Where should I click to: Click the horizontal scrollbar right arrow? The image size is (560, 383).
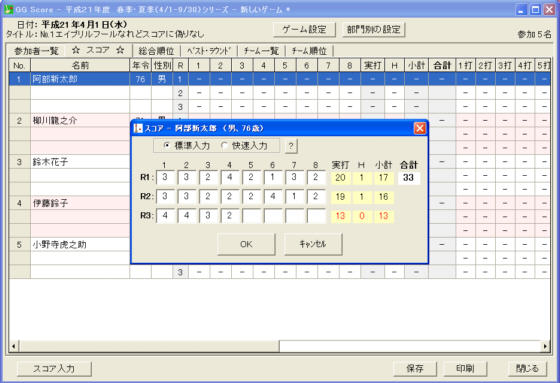click(x=545, y=346)
